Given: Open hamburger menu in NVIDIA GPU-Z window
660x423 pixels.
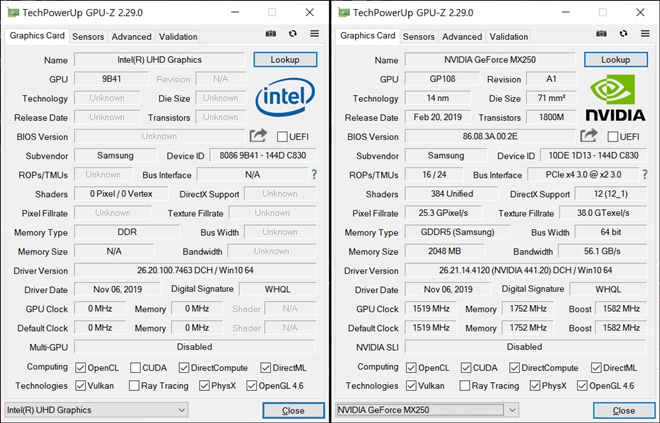Looking at the screenshot, I should pos(645,33).
